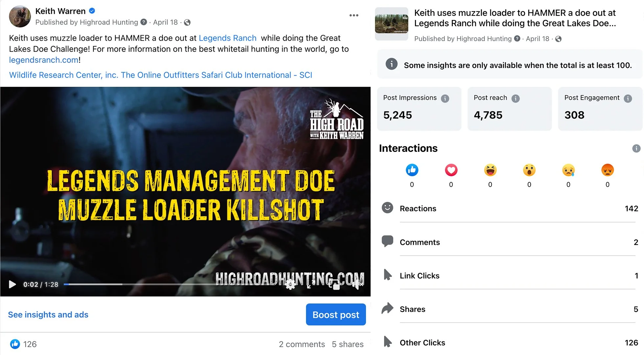644x355 pixels.
Task: Open the 2 comments link
Action: click(302, 344)
